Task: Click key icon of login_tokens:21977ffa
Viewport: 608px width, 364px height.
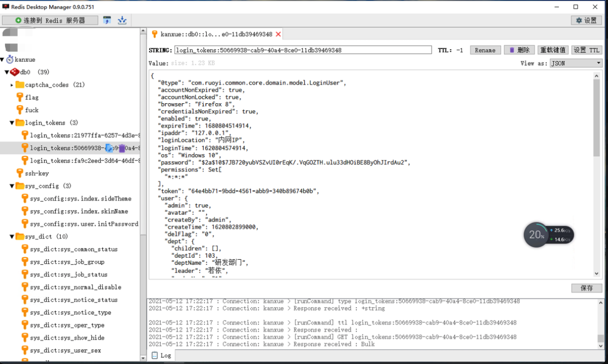Action: (25, 135)
